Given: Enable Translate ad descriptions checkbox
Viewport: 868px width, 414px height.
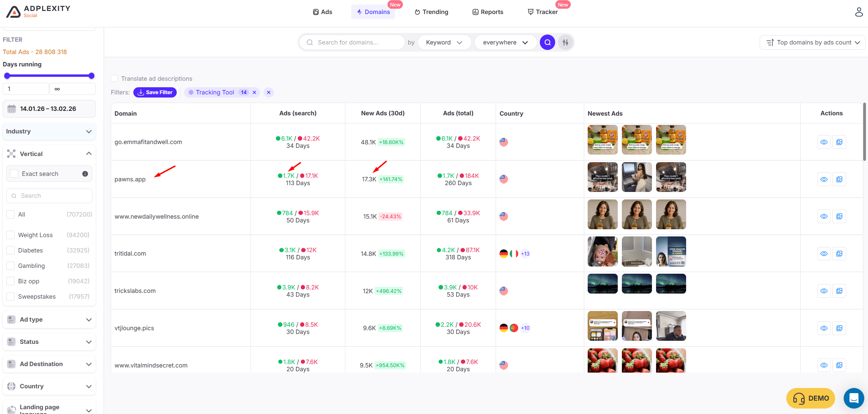Looking at the screenshot, I should (x=115, y=79).
